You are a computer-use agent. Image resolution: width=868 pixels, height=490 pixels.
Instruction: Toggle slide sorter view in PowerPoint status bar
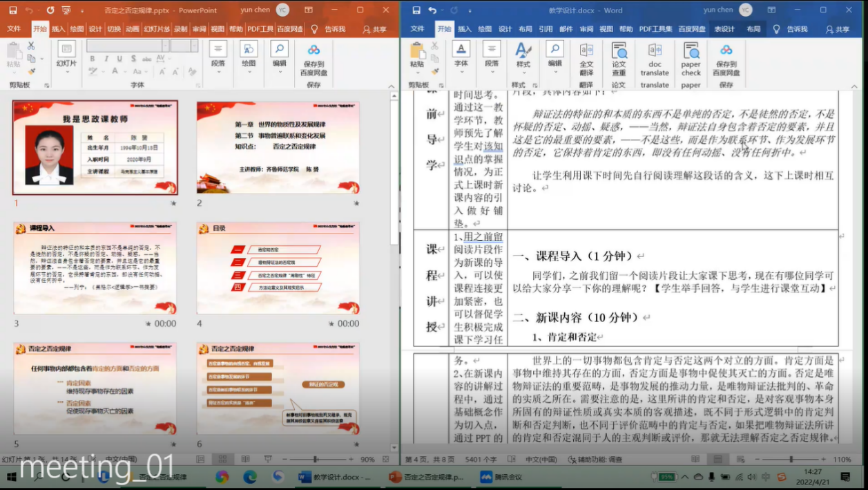[x=222, y=459]
